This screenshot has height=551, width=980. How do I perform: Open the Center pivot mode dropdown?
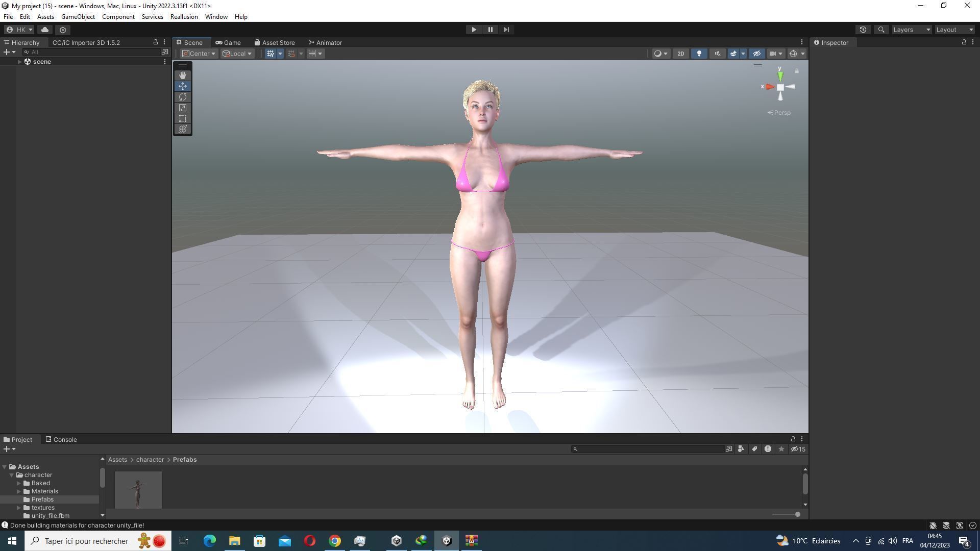coord(199,54)
